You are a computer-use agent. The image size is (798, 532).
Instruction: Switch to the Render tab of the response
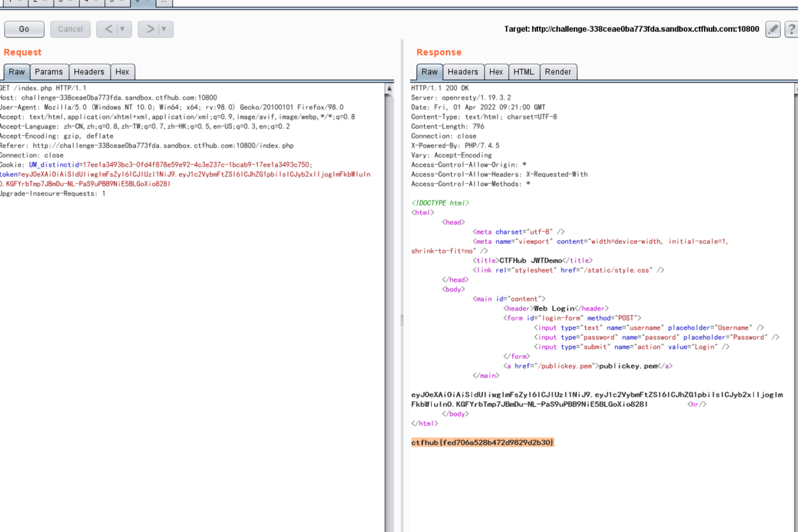(x=558, y=72)
